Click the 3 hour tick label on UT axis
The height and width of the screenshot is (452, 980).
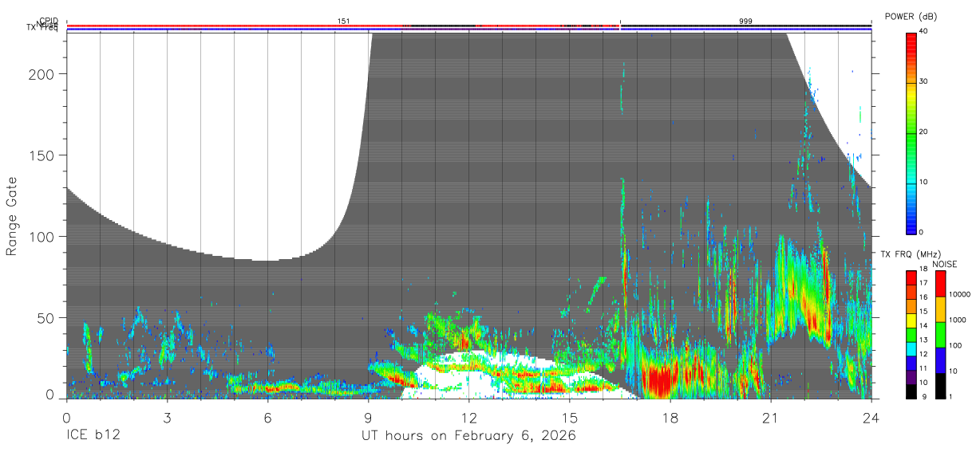(x=167, y=418)
